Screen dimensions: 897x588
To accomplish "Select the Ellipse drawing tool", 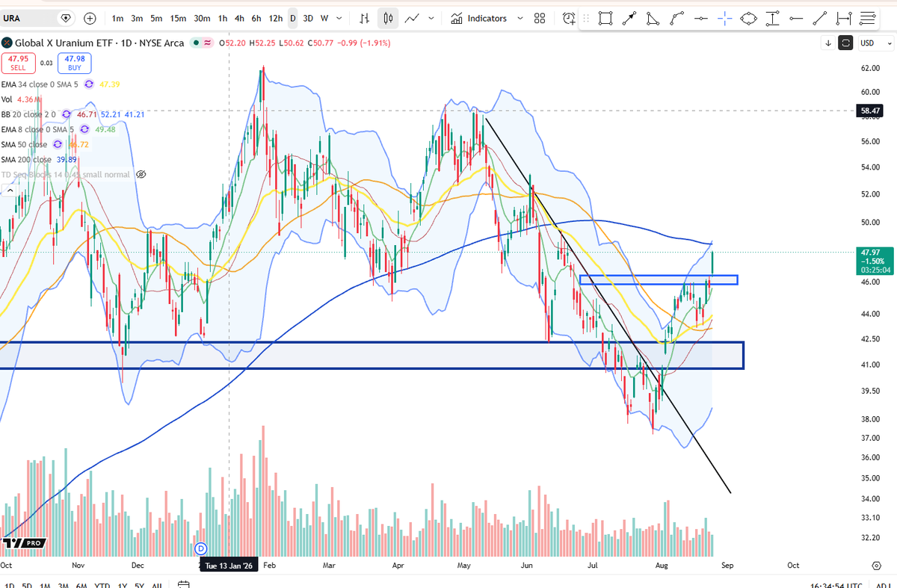I will click(749, 18).
